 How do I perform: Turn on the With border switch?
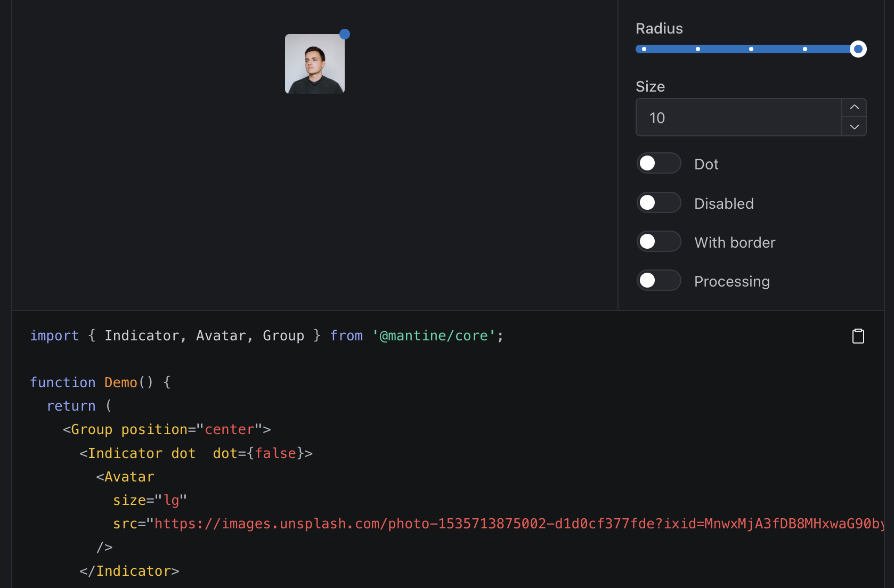659,241
